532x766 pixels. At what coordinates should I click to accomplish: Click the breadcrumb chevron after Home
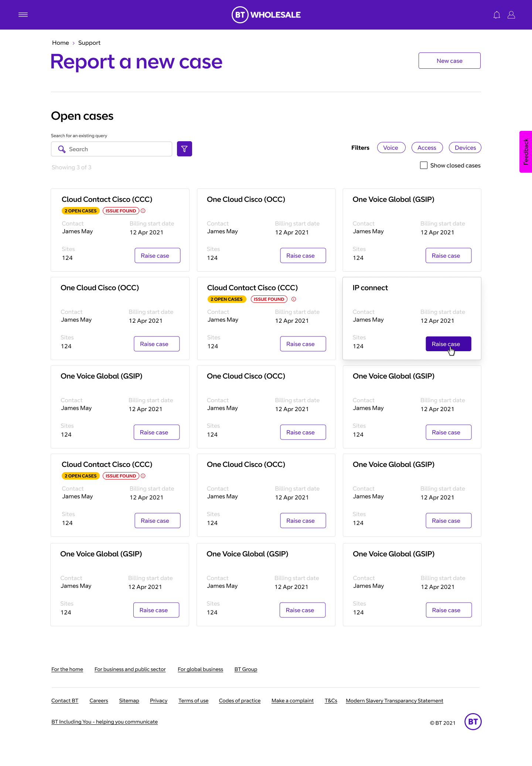(74, 43)
